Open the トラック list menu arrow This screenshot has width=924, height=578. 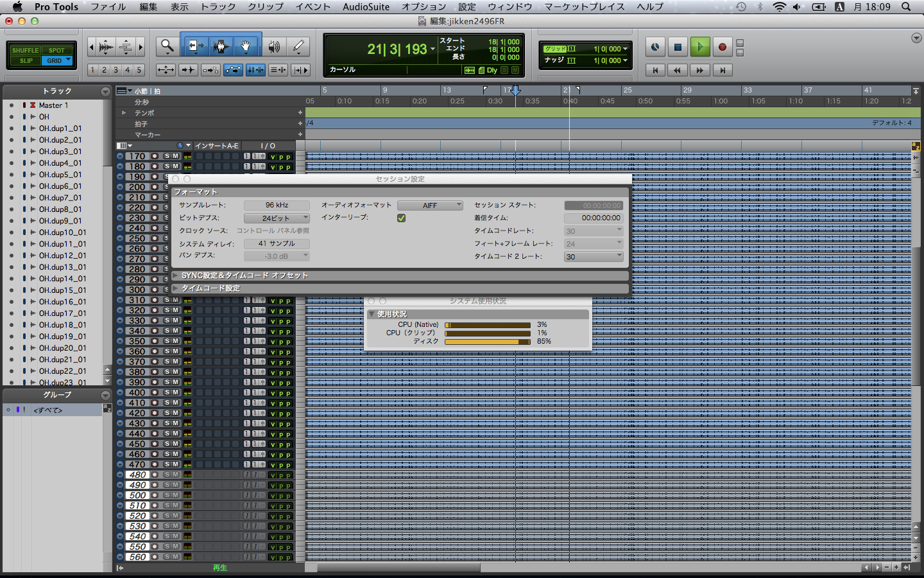[105, 92]
